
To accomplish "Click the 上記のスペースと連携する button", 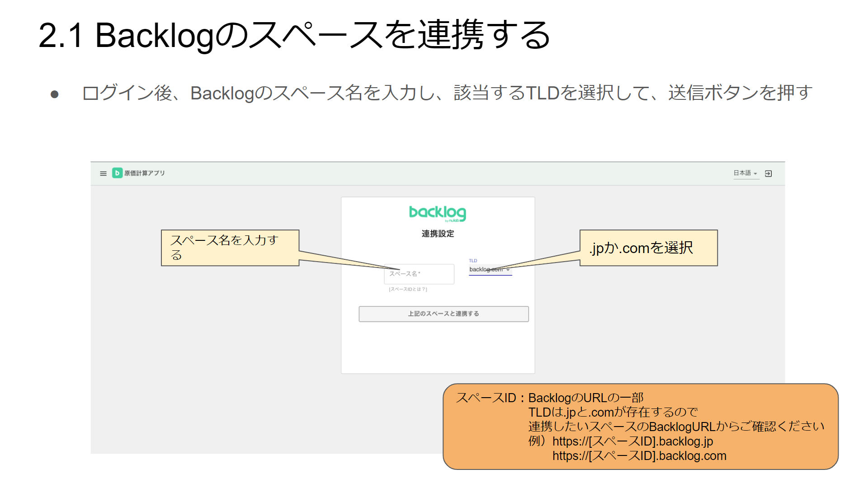I will (443, 314).
